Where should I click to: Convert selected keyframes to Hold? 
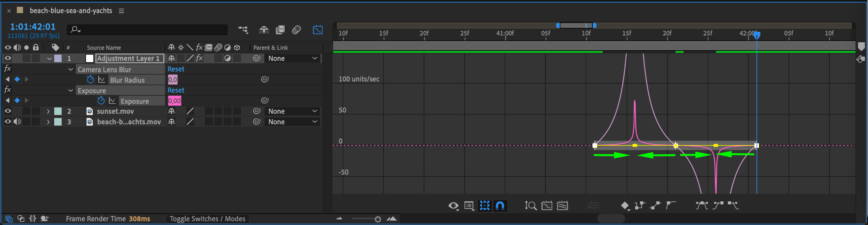click(640, 206)
